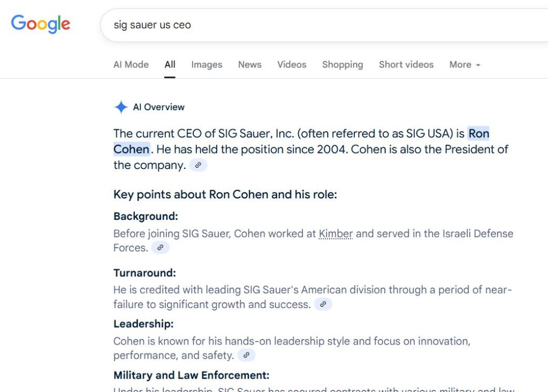Viewport: 548px width, 392px height.
Task: Open the Short videos tab
Action: pyautogui.click(x=406, y=65)
